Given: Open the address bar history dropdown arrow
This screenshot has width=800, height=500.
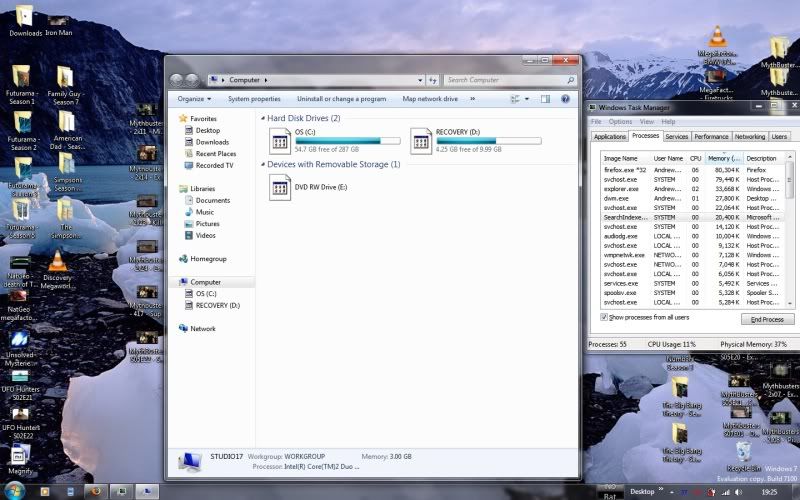Looking at the screenshot, I should (420, 80).
